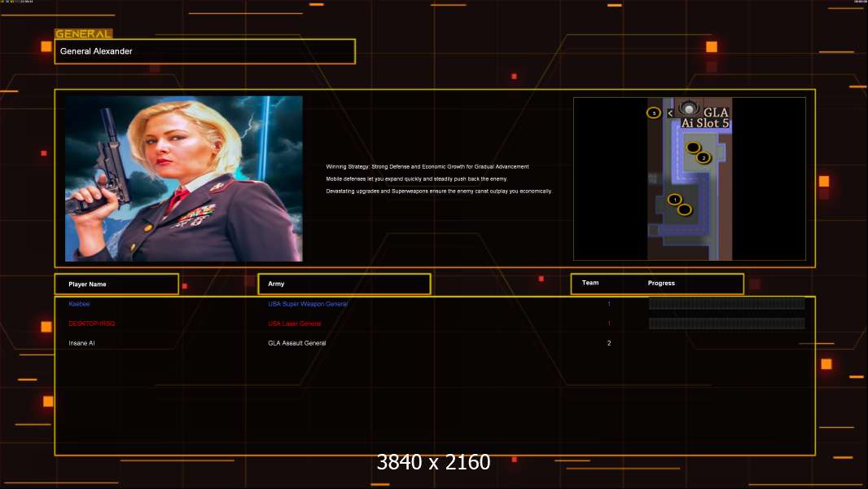
Task: Click "USA Super Weapon General" army entry
Action: point(308,304)
